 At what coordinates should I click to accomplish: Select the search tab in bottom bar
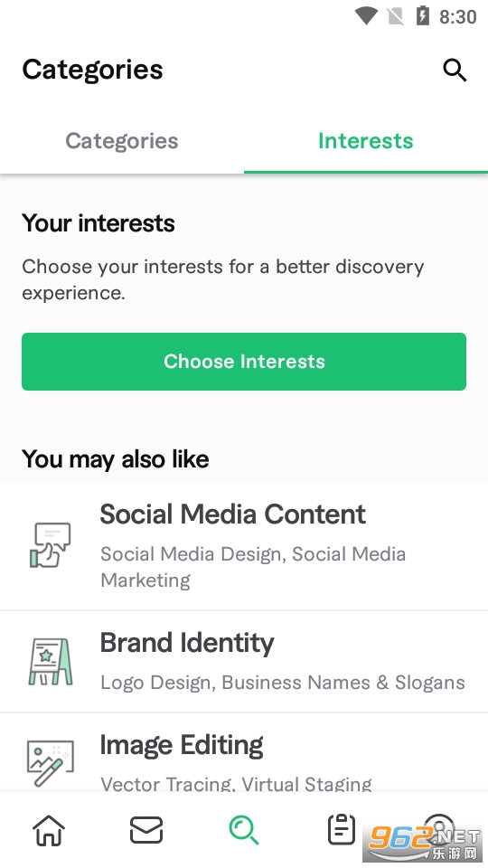click(243, 830)
